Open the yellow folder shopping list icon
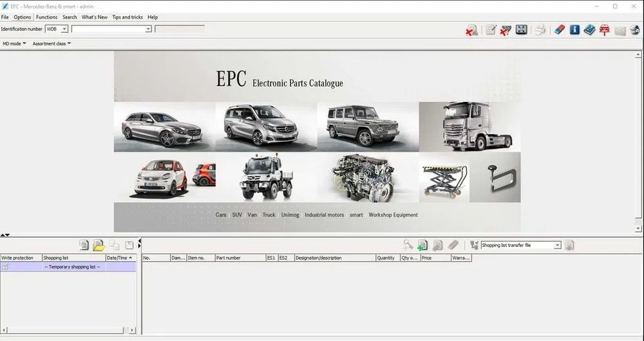This screenshot has width=644, height=341. click(99, 245)
